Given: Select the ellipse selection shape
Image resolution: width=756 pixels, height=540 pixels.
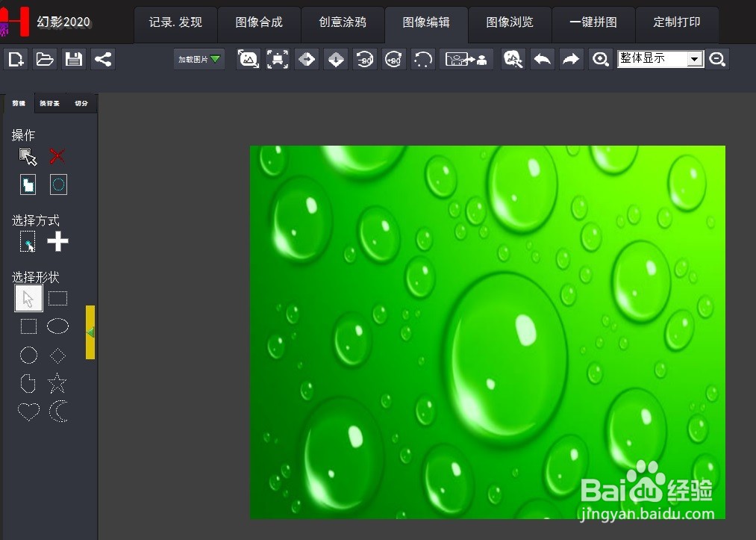Looking at the screenshot, I should [58, 326].
